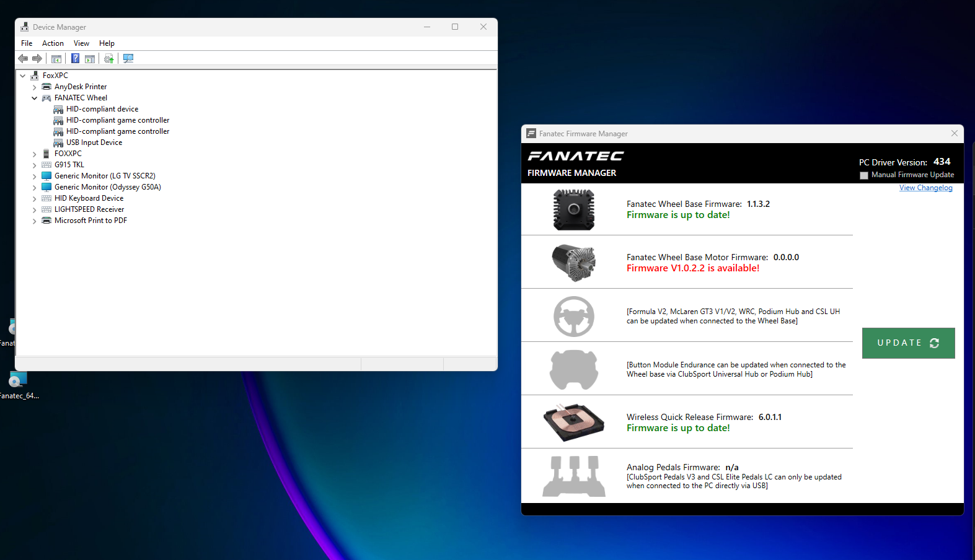
Task: Click the Generic Monitor LG TV icon
Action: pos(46,176)
